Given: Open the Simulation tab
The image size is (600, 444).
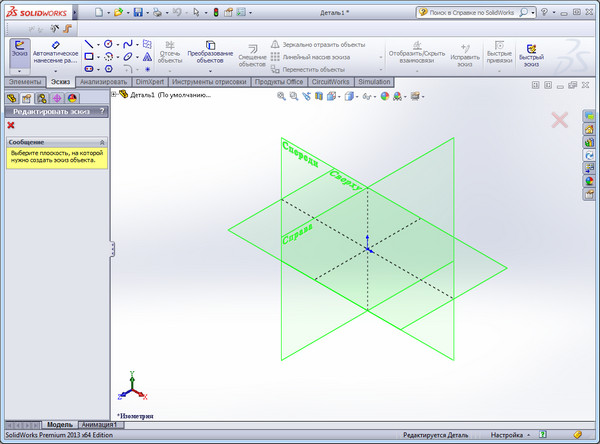Looking at the screenshot, I should [374, 82].
